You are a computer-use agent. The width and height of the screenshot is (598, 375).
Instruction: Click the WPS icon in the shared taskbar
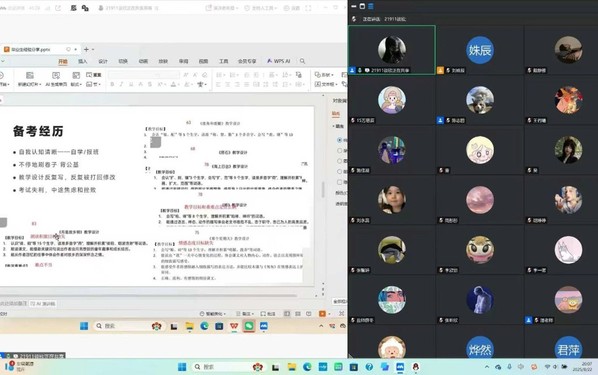[x=234, y=326]
